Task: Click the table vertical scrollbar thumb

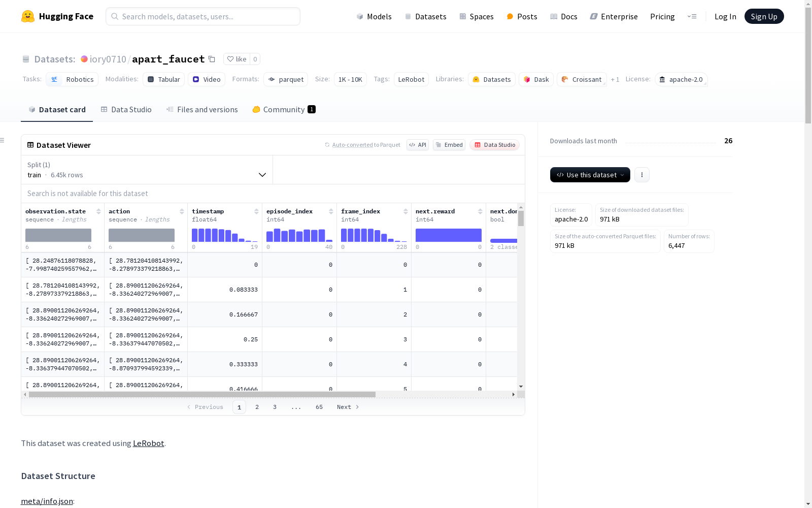Action: pos(521,218)
